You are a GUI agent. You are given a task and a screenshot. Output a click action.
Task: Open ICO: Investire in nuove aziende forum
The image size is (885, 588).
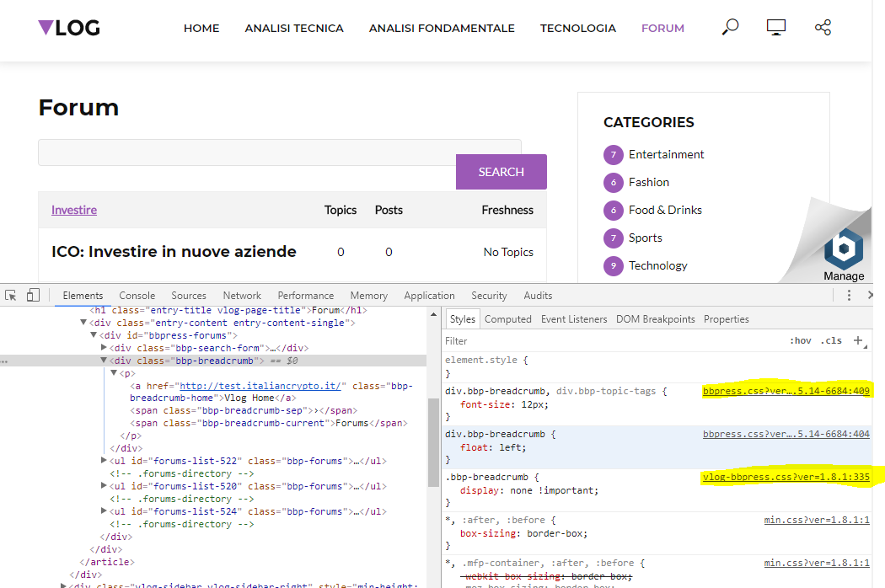coord(174,252)
